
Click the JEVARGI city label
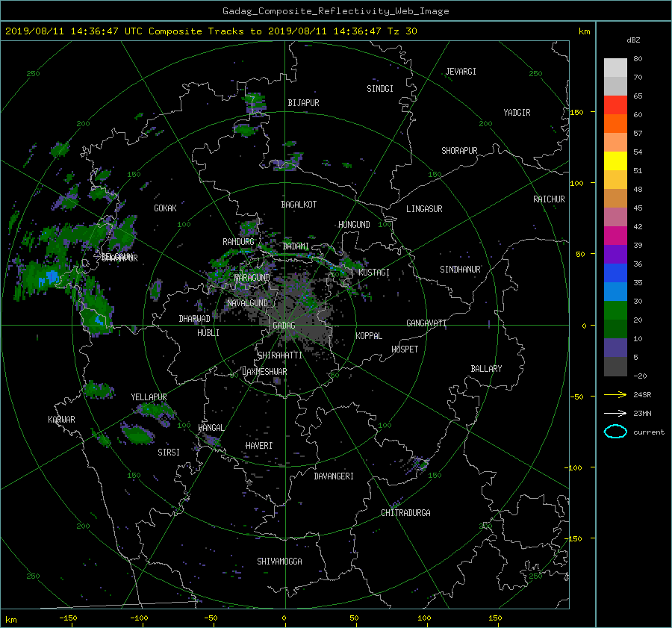click(x=461, y=72)
